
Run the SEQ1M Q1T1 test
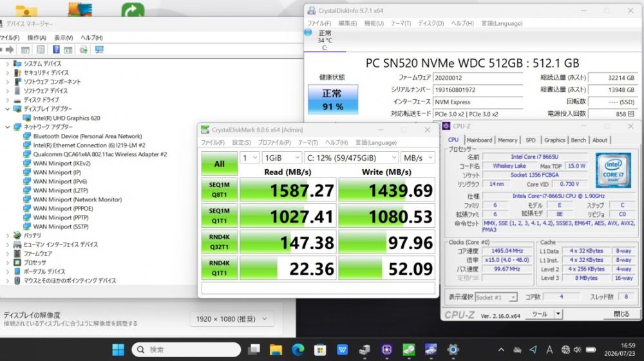coord(220,216)
